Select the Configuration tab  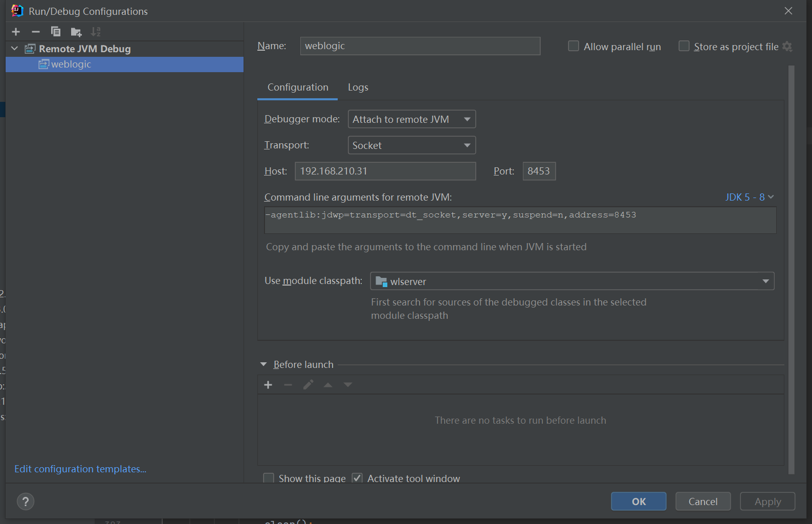[x=298, y=88]
